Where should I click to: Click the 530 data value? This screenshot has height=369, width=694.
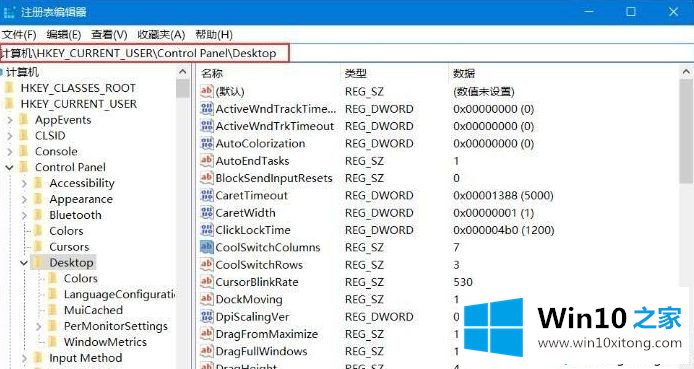(x=463, y=282)
